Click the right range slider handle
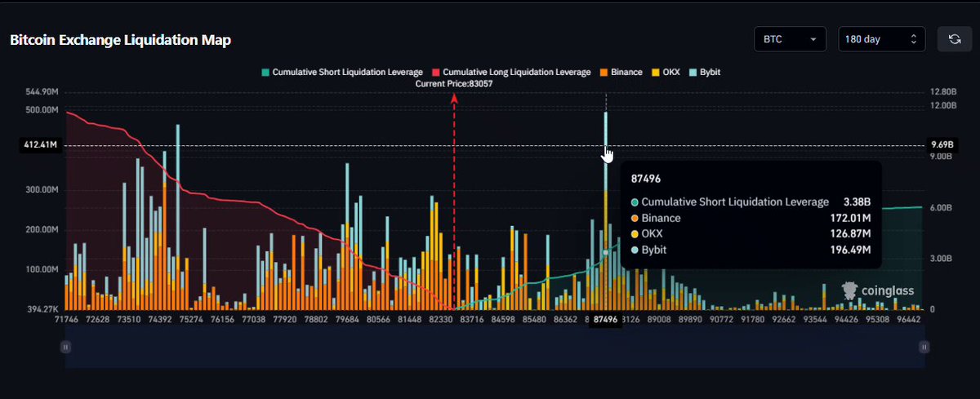This screenshot has width=980, height=399. tap(924, 347)
